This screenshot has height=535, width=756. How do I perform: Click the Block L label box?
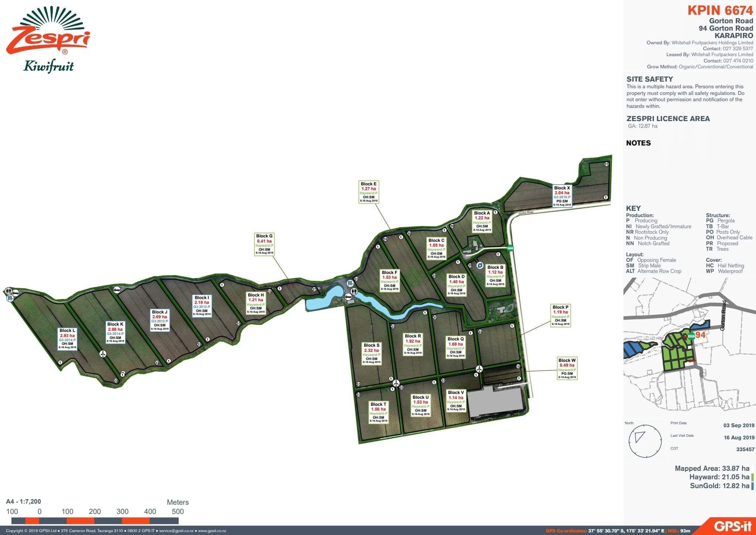click(67, 339)
